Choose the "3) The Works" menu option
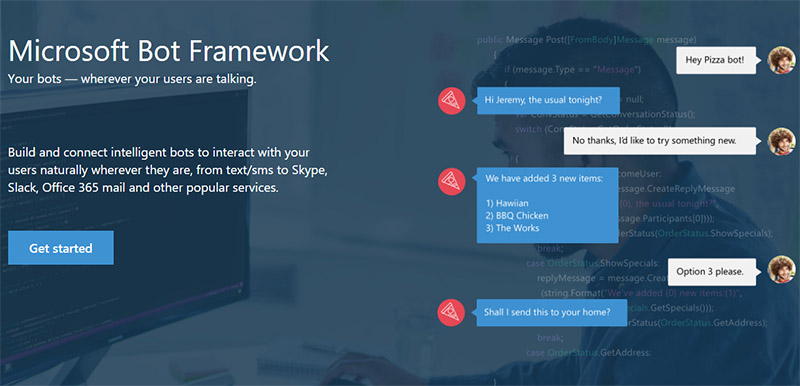 [512, 228]
